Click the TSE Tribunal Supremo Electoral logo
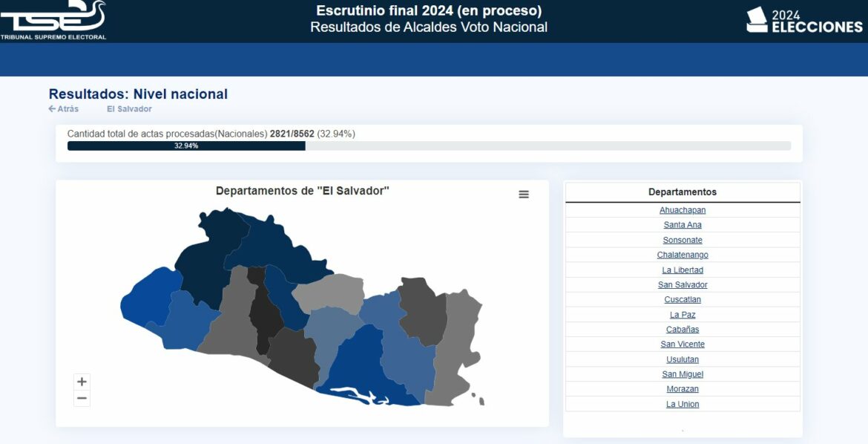868x444 pixels. pos(53,21)
